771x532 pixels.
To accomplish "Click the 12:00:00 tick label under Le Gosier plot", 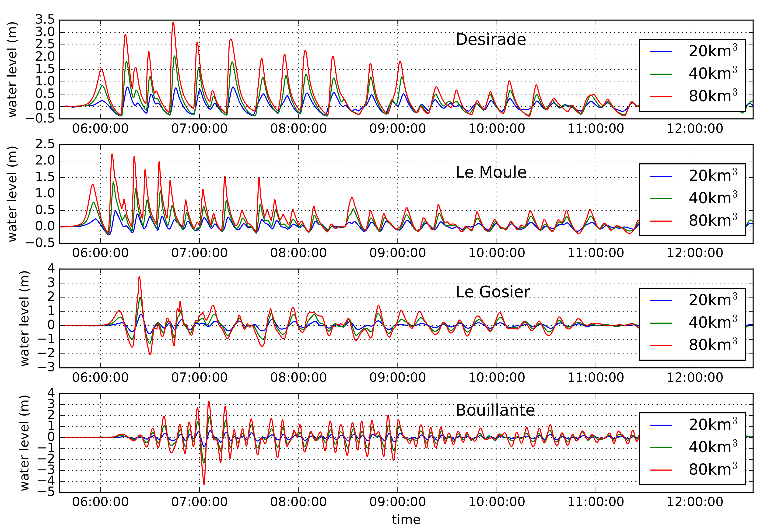I will [695, 377].
